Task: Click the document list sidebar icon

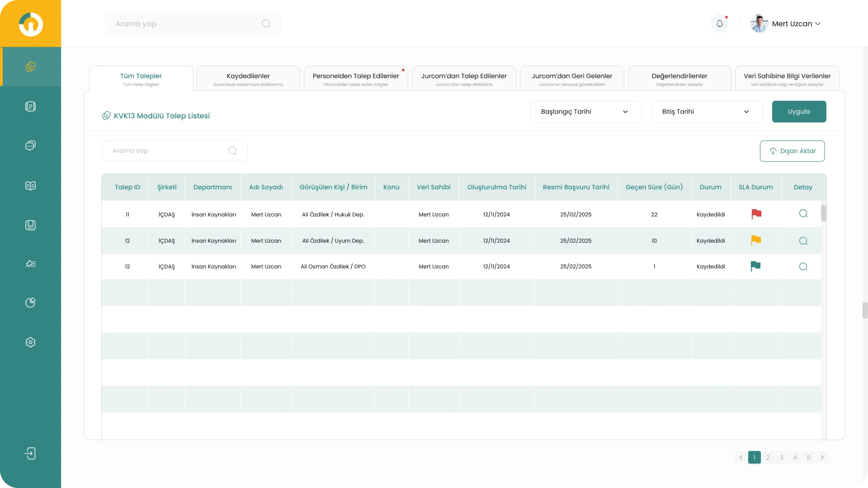Action: pos(30,107)
